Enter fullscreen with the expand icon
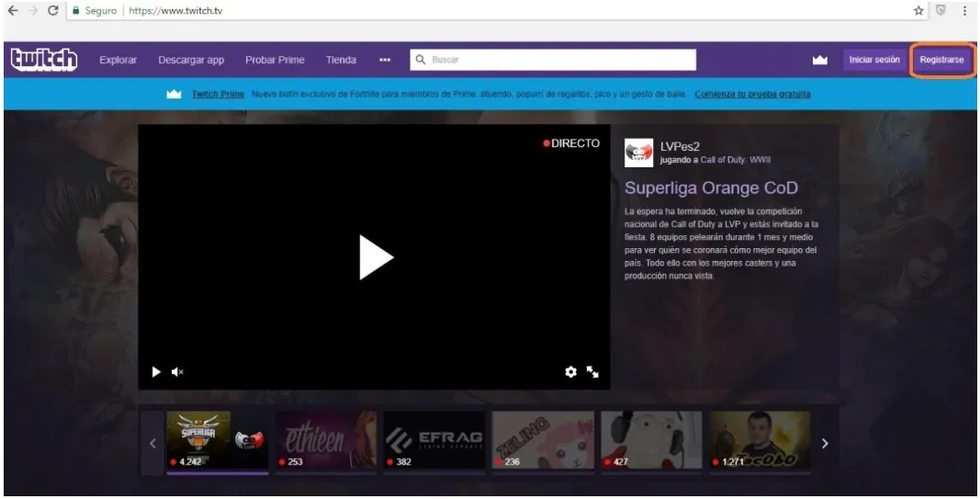Image resolution: width=980 pixels, height=499 pixels. tap(592, 371)
